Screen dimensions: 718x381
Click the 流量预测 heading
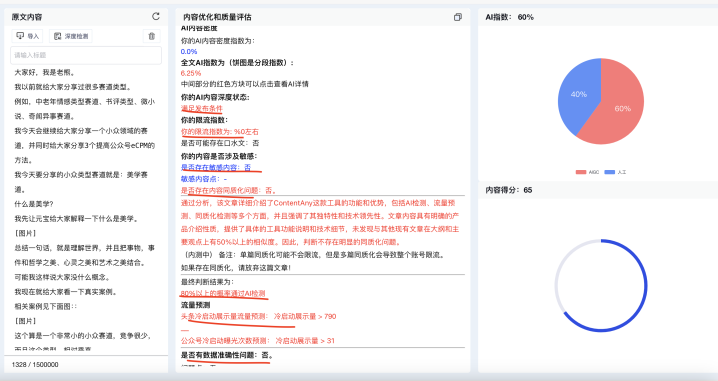pos(196,305)
